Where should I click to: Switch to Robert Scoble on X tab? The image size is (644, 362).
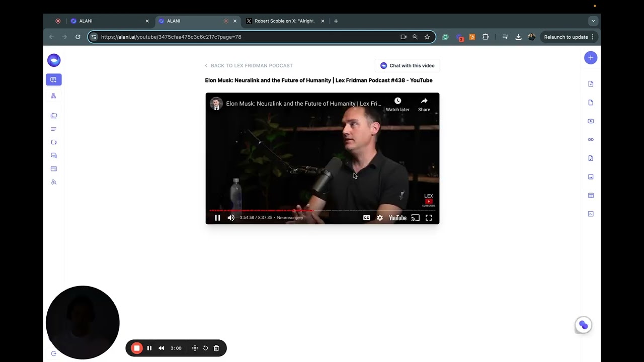click(x=285, y=21)
